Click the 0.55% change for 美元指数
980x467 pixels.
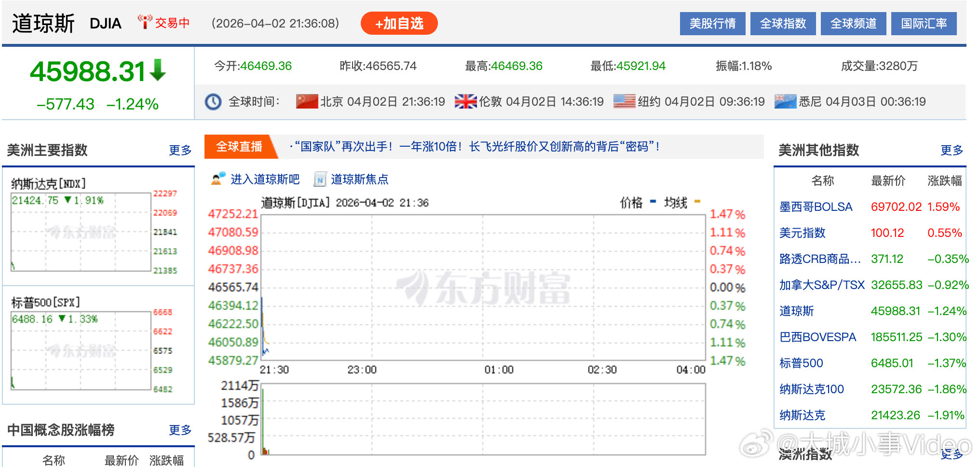pyautogui.click(x=944, y=233)
